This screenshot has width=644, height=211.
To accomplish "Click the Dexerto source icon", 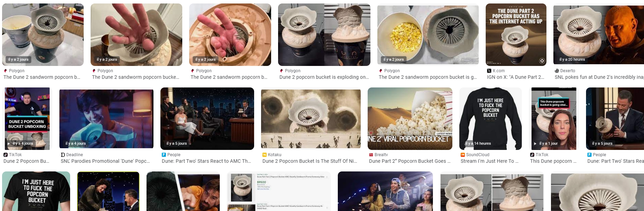I will [557, 71].
